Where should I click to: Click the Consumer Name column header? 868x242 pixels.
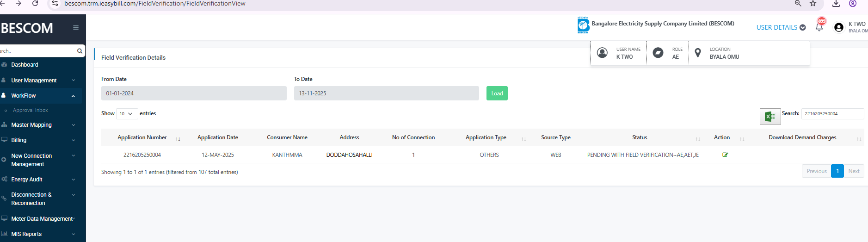coord(287,137)
